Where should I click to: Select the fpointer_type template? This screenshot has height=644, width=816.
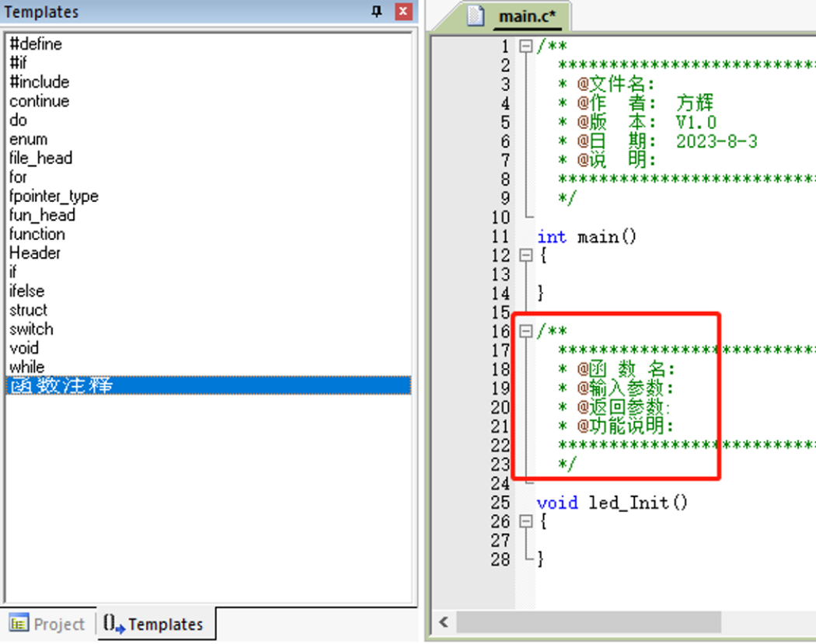point(54,197)
